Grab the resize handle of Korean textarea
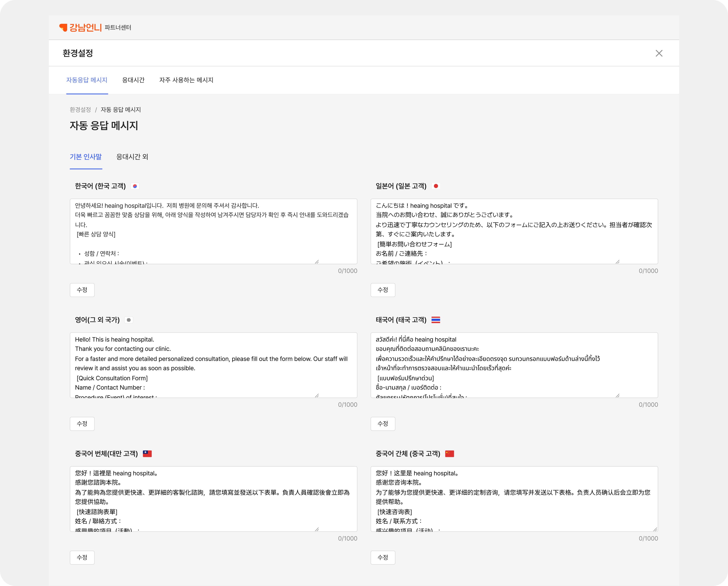The image size is (728, 586). tap(317, 262)
